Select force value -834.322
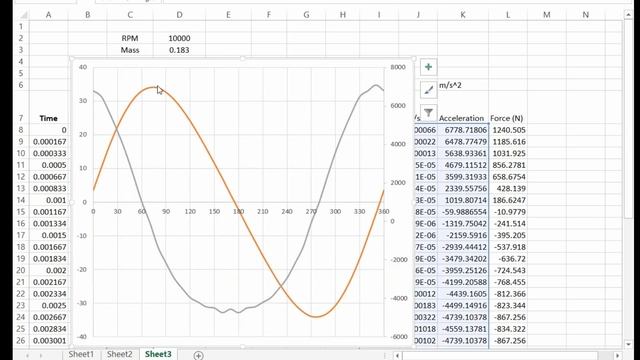640x360 pixels. coord(508,329)
